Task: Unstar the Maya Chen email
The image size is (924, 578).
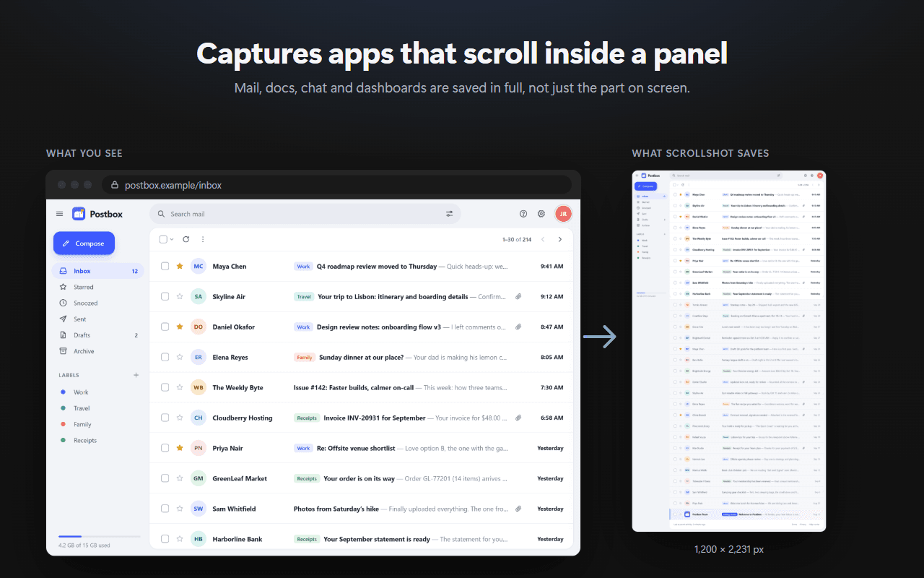Action: [180, 267]
